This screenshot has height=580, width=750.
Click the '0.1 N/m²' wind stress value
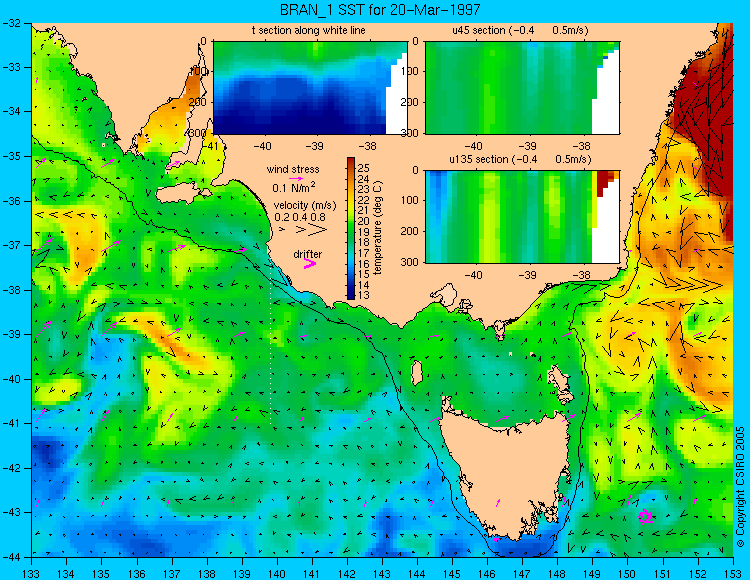[x=293, y=187]
